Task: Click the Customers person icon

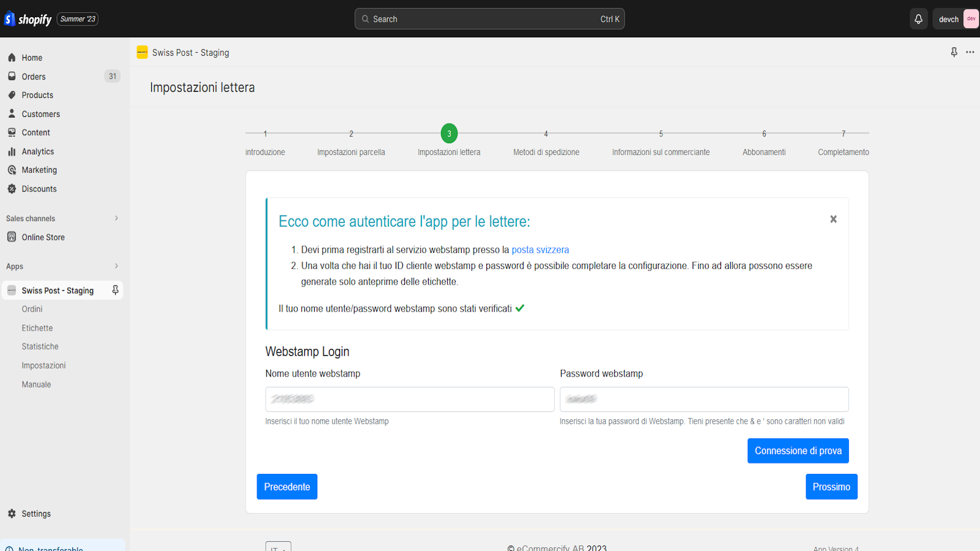Action: [12, 114]
